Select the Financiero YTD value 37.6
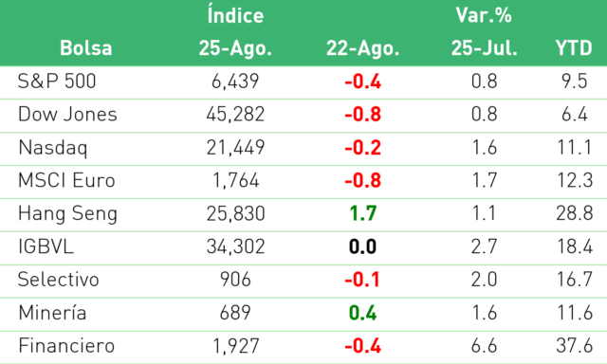Image resolution: width=607 pixels, height=364 pixels. [575, 346]
